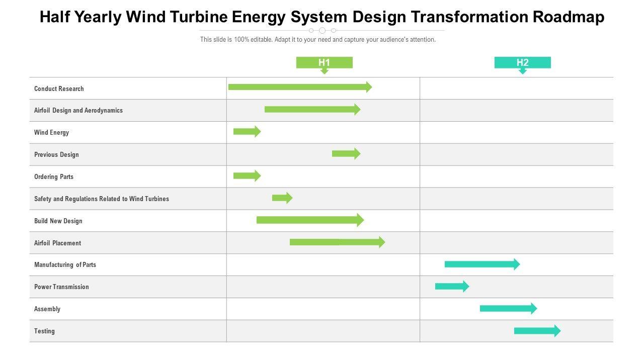This screenshot has height=362, width=644.
Task: Select the Airfoil Placement arrow bar
Action: tap(337, 242)
